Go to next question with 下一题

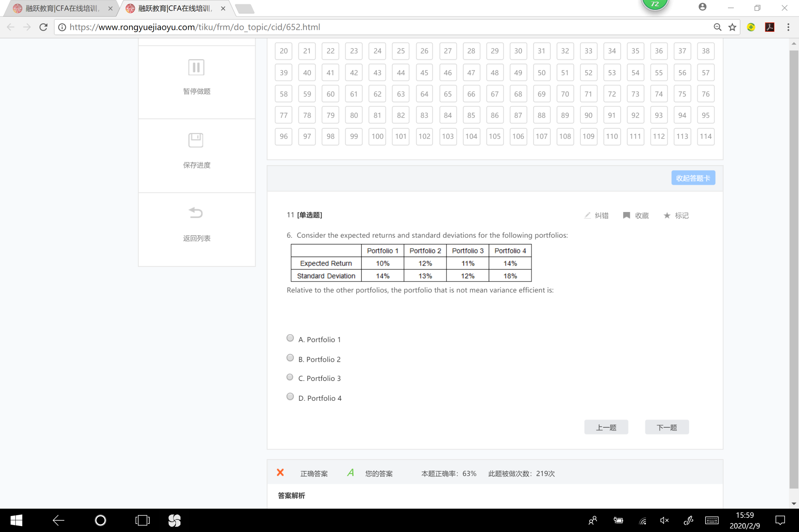pos(667,427)
